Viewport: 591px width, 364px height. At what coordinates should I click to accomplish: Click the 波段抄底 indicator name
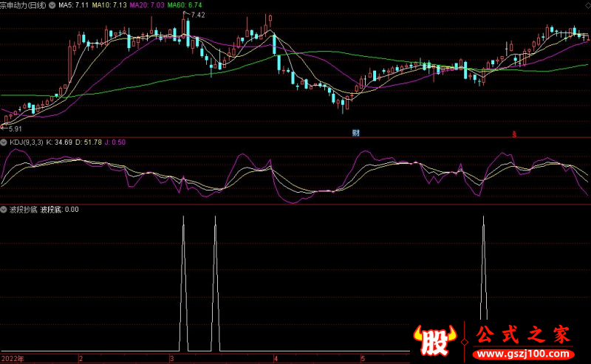pyautogui.click(x=23, y=209)
